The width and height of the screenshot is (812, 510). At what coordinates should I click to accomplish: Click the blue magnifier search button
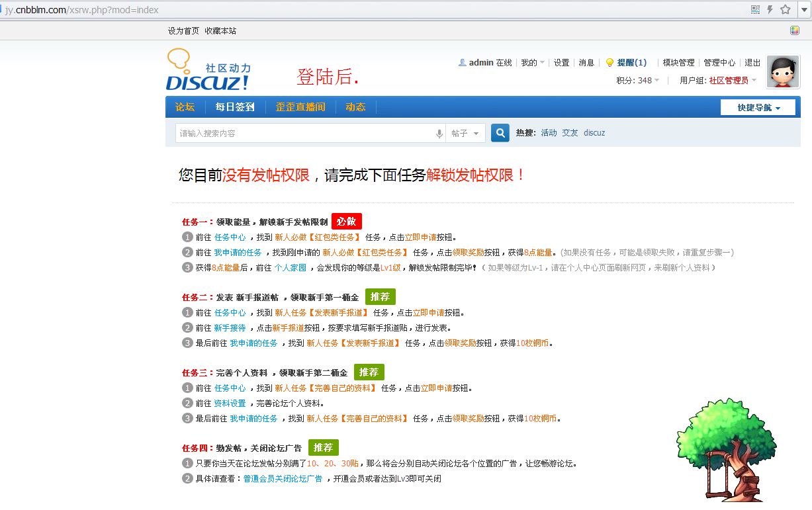(x=500, y=133)
